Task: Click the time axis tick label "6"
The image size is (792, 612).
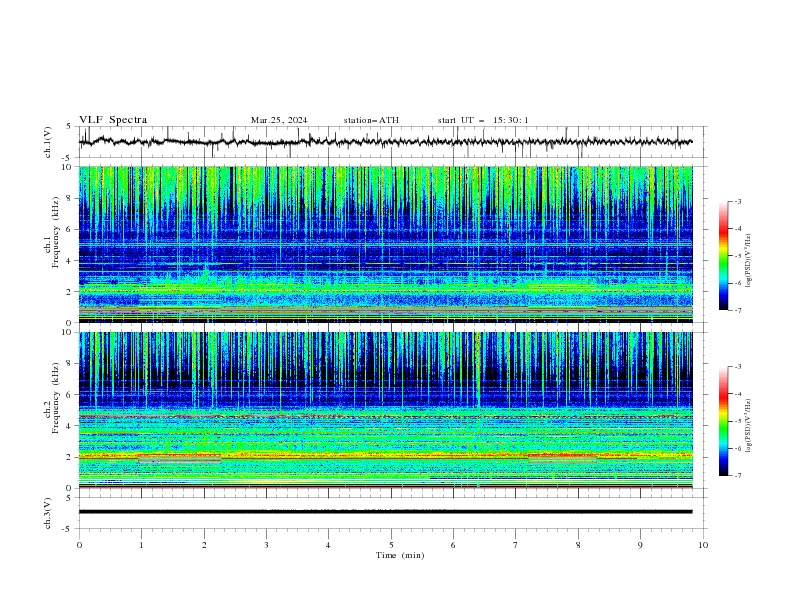Action: 453,545
